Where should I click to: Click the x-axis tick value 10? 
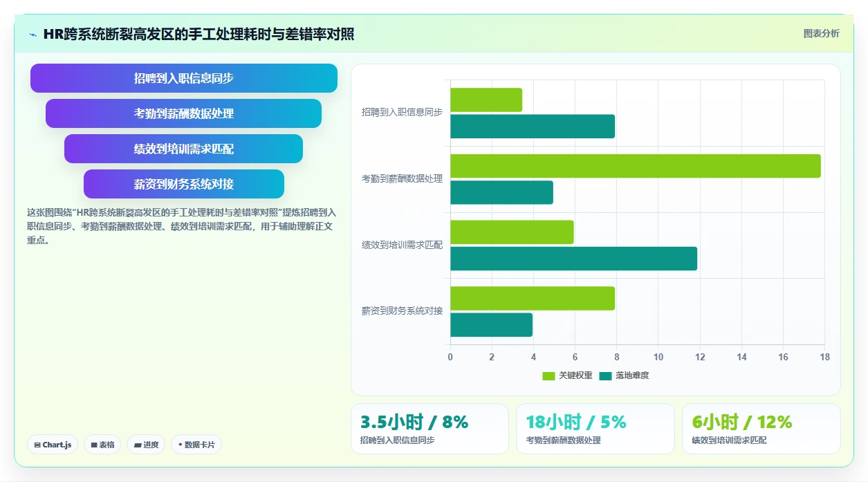point(658,357)
